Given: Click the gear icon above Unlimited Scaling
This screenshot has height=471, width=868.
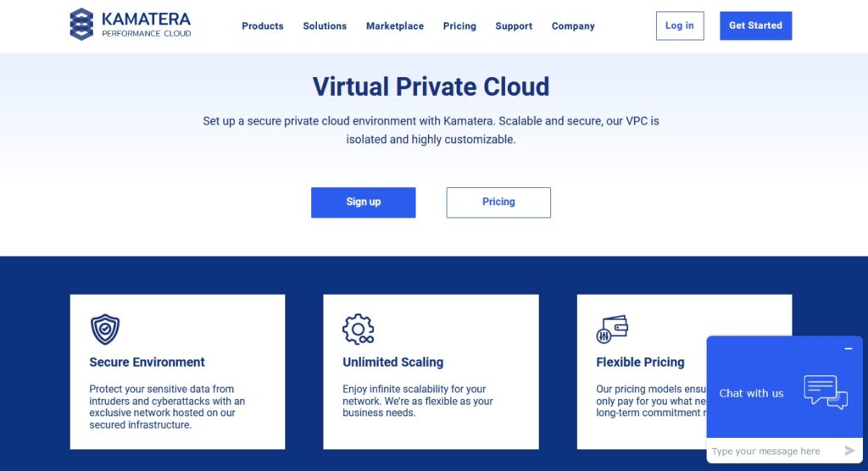Looking at the screenshot, I should [x=358, y=329].
